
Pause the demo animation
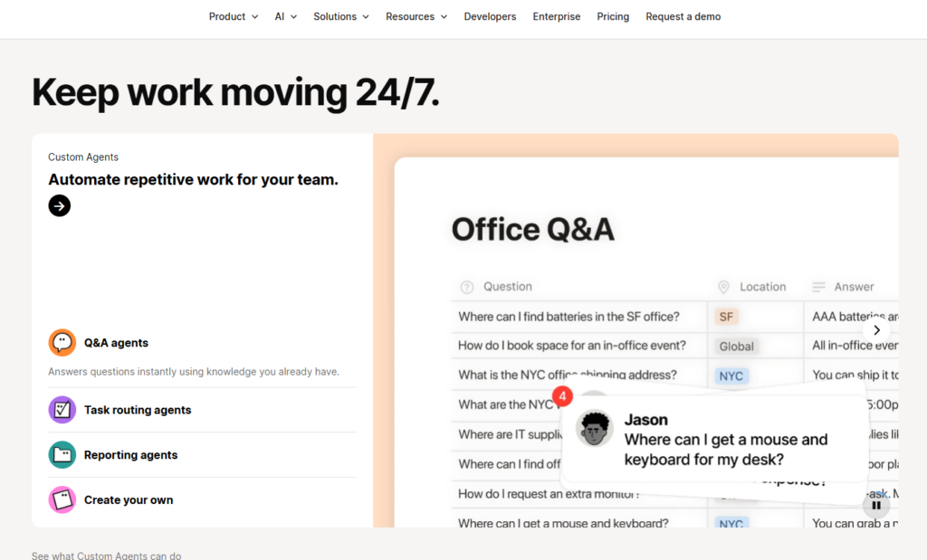876,505
